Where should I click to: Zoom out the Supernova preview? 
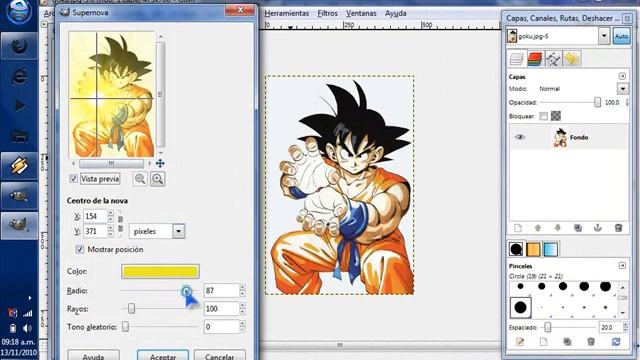tap(140, 179)
